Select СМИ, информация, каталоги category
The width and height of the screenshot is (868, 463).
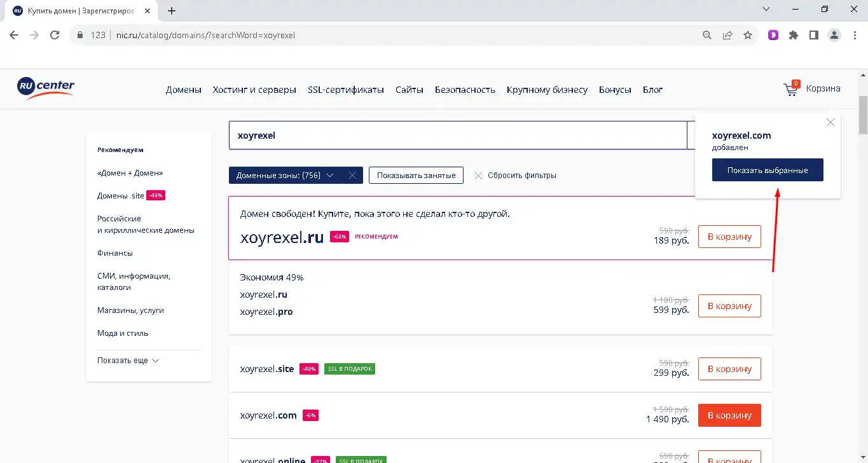134,282
